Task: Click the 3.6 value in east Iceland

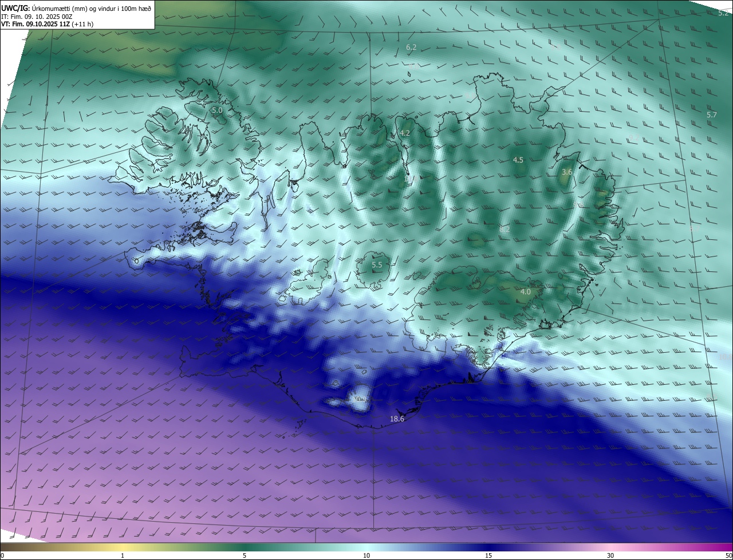Action: (x=567, y=172)
